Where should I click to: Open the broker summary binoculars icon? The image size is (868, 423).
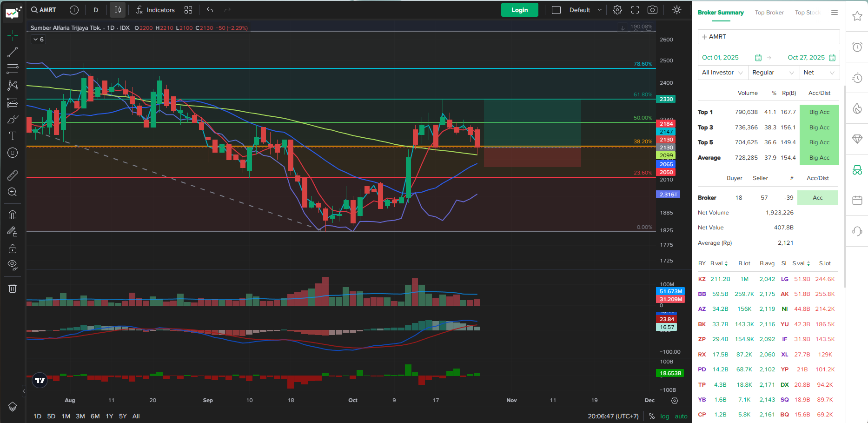(857, 170)
